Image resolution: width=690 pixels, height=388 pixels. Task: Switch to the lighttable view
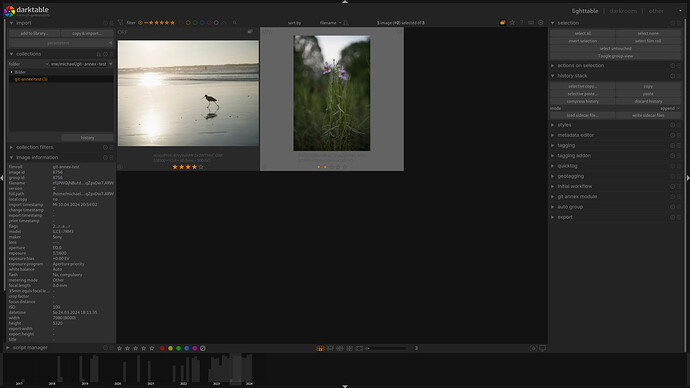pos(585,11)
